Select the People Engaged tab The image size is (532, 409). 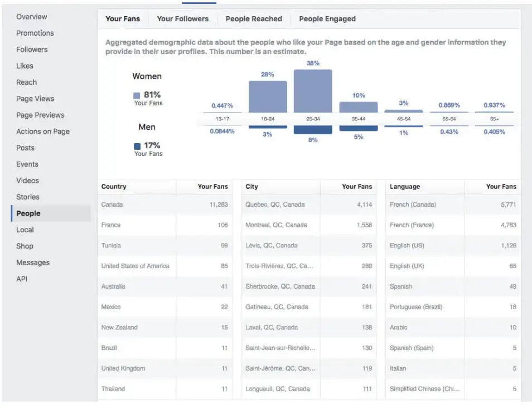click(x=327, y=18)
